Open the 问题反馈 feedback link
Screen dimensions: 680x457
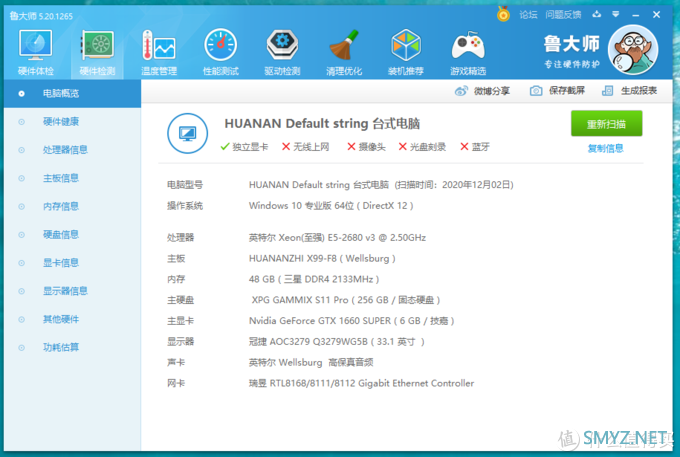click(x=563, y=15)
